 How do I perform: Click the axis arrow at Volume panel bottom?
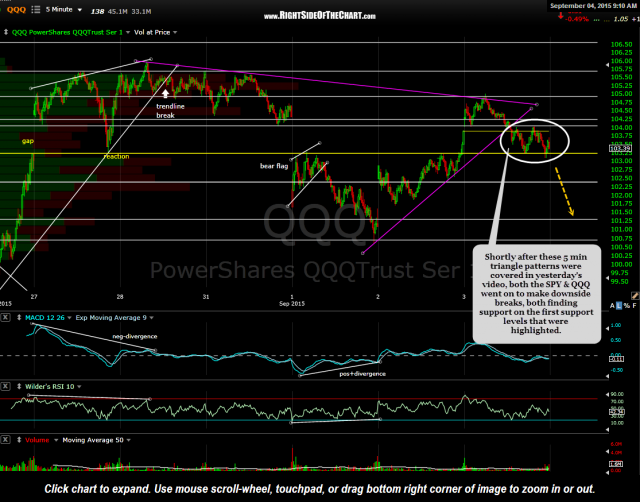pos(607,473)
